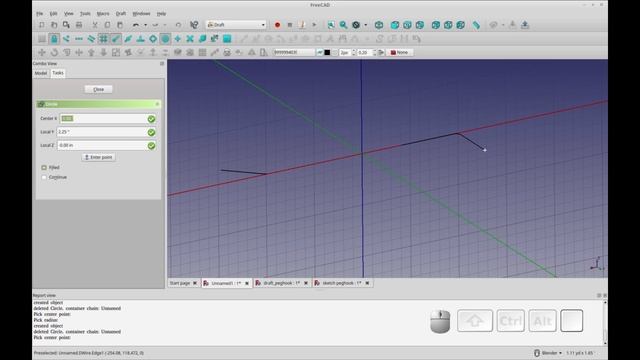Start macro recording with red circle
Viewport: 640px width, 360px height.
(x=277, y=25)
